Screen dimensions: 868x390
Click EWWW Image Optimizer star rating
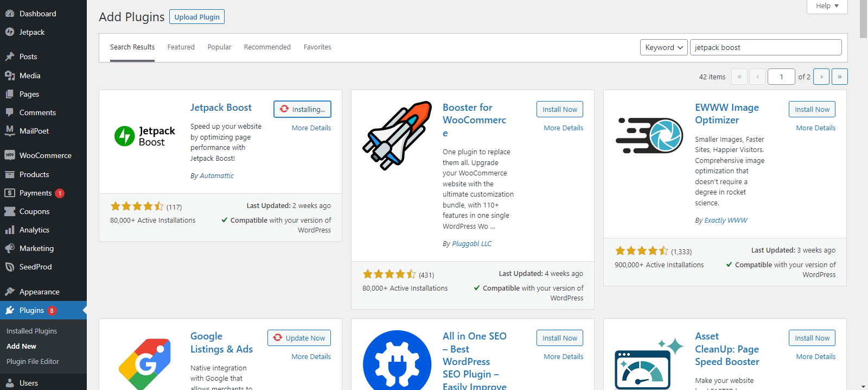click(642, 251)
